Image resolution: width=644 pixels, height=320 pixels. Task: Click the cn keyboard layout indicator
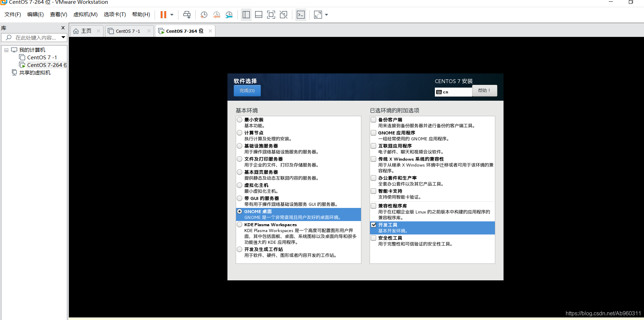coord(453,92)
